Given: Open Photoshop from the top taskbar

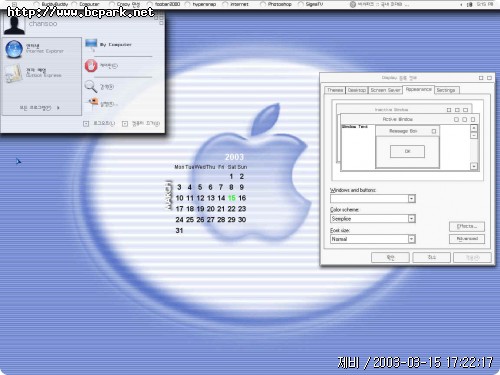Looking at the screenshot, I should pos(276,4).
